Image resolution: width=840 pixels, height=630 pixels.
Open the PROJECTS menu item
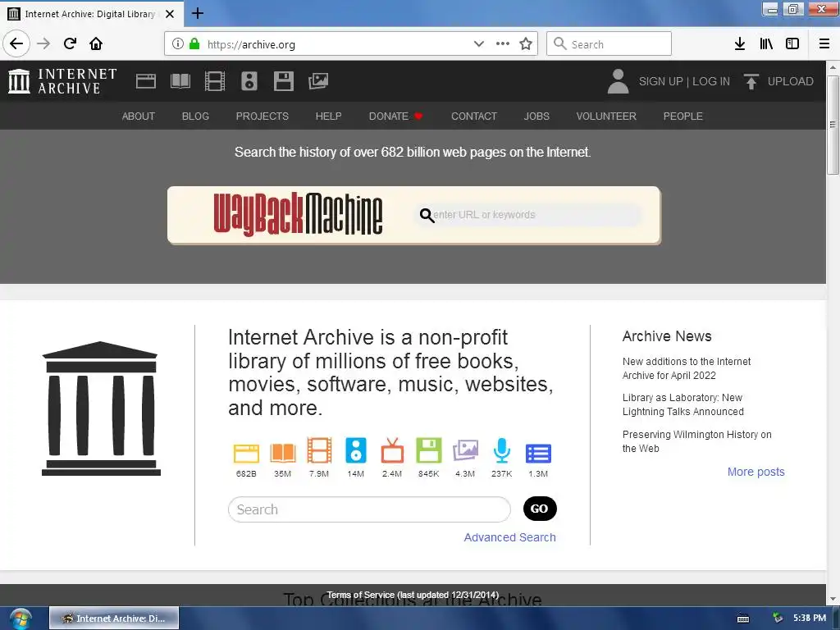[x=262, y=116]
